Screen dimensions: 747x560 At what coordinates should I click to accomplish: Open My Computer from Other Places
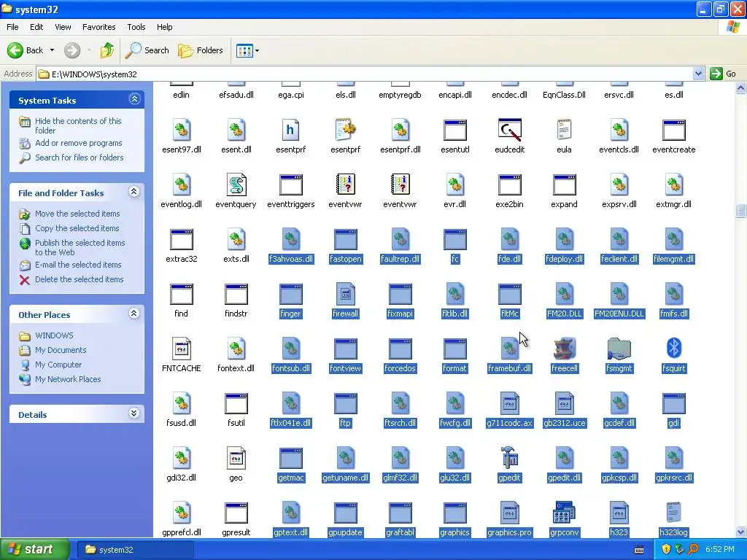pos(58,365)
